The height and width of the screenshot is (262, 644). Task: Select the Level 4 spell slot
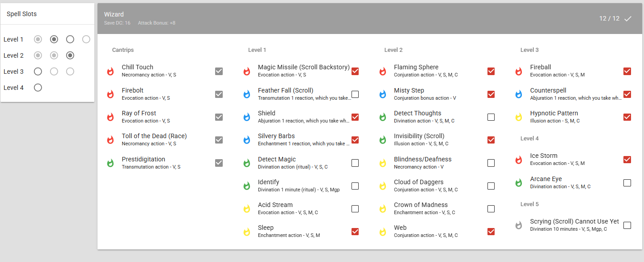(x=38, y=88)
